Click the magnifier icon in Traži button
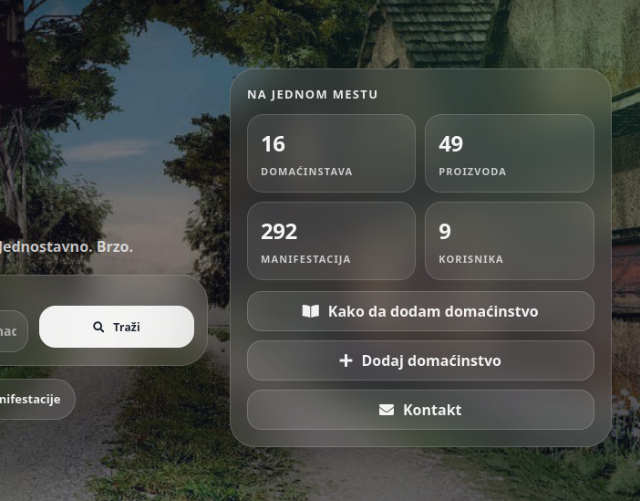640x501 pixels. 98,327
